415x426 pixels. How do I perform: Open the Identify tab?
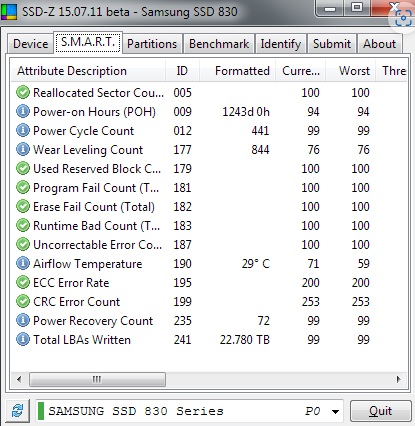pyautogui.click(x=281, y=44)
